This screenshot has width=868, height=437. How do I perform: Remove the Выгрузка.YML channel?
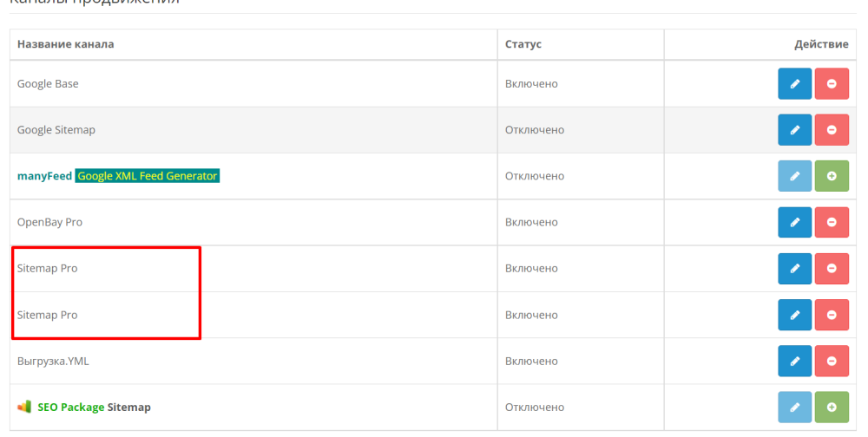[832, 361]
